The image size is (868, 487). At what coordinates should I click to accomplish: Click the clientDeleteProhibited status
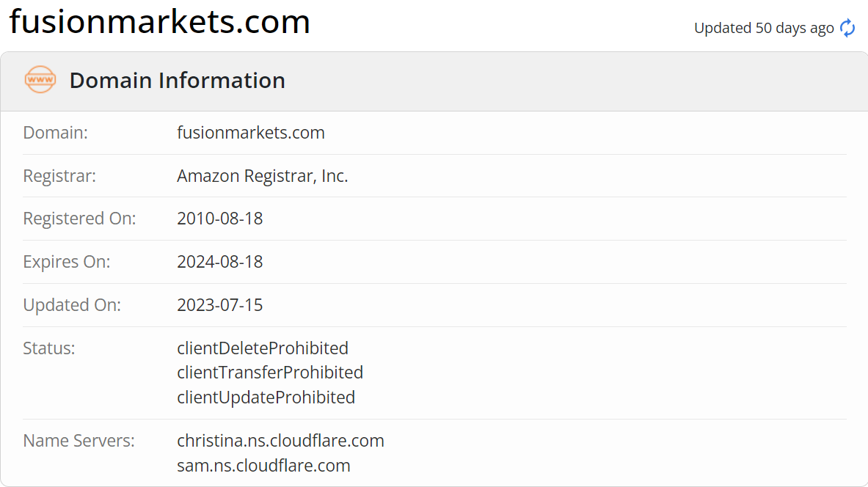(x=263, y=348)
